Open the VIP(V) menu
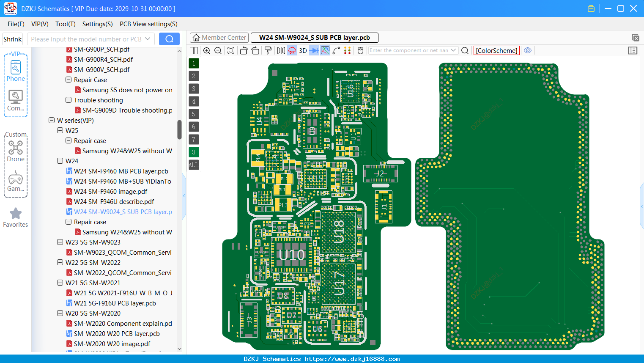Screen dimensions: 644x363 pyautogui.click(x=40, y=24)
